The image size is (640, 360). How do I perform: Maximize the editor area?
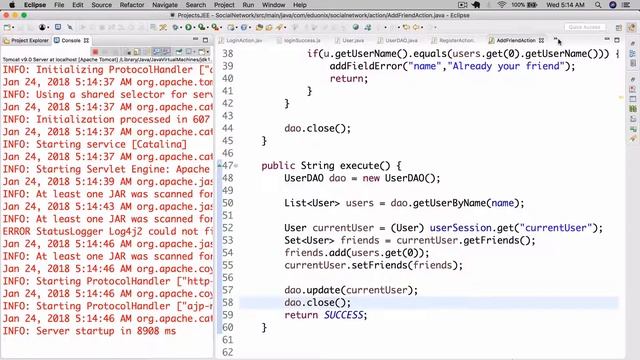[x=617, y=40]
